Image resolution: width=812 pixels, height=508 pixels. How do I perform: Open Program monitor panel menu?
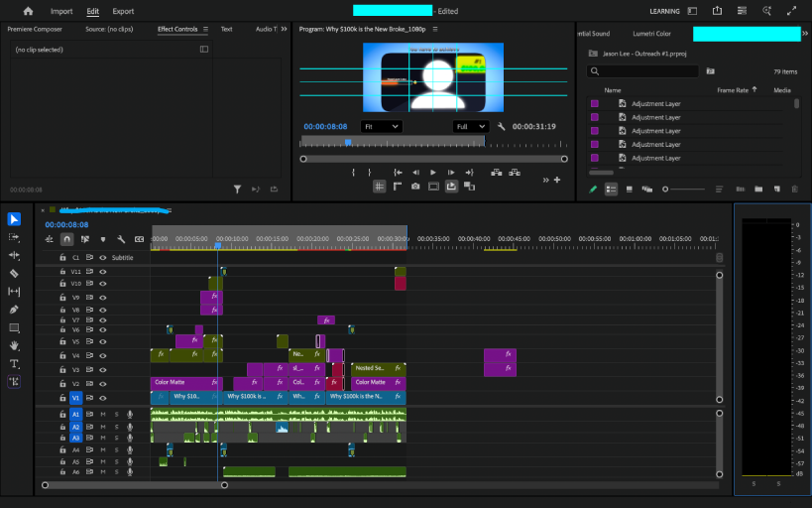[435, 29]
